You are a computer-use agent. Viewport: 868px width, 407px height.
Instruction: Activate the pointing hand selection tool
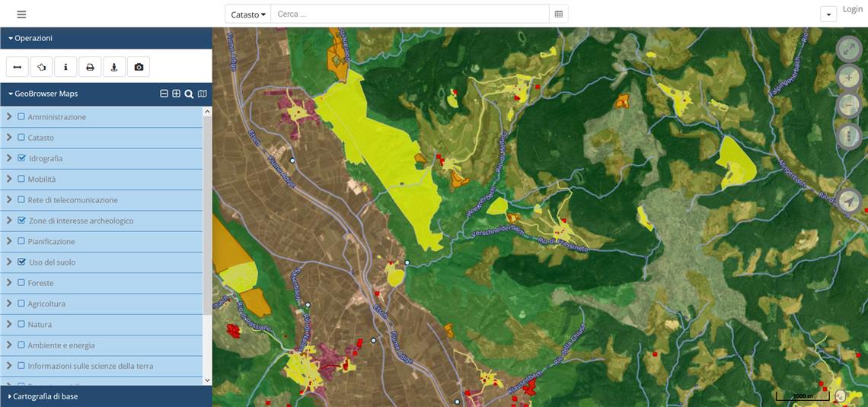pyautogui.click(x=42, y=67)
